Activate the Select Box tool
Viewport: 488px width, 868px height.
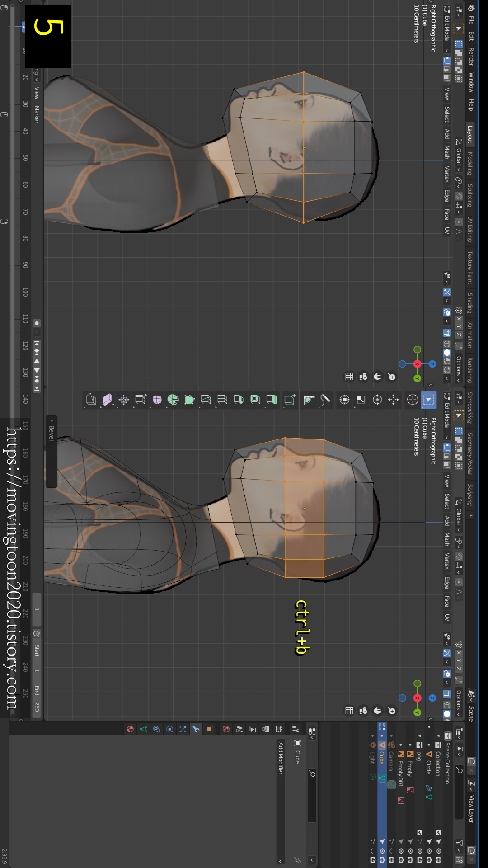point(429,400)
